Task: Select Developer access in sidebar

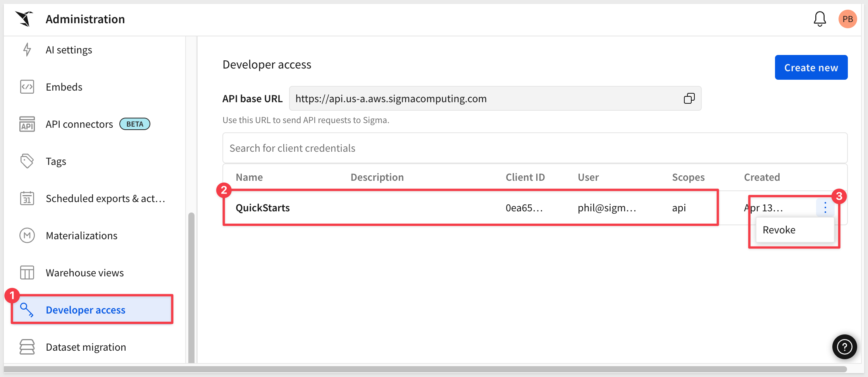Action: [92, 310]
